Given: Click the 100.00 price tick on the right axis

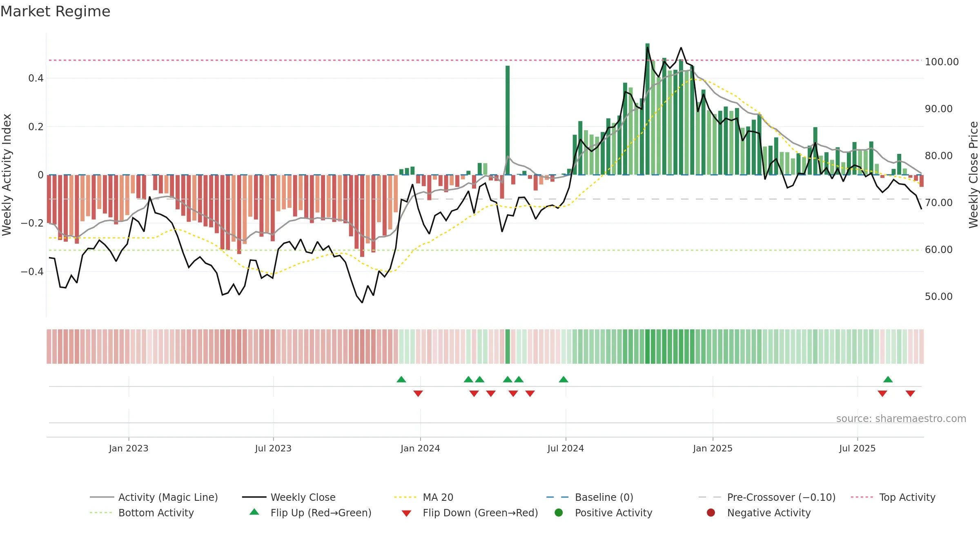Looking at the screenshot, I should click(x=942, y=62).
